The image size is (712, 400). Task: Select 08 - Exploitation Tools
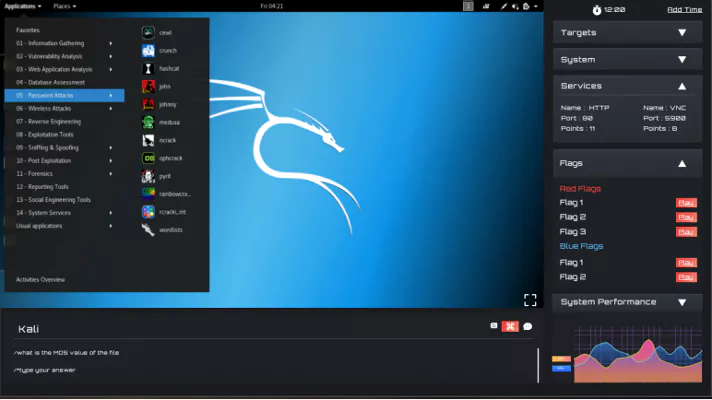pos(64,135)
